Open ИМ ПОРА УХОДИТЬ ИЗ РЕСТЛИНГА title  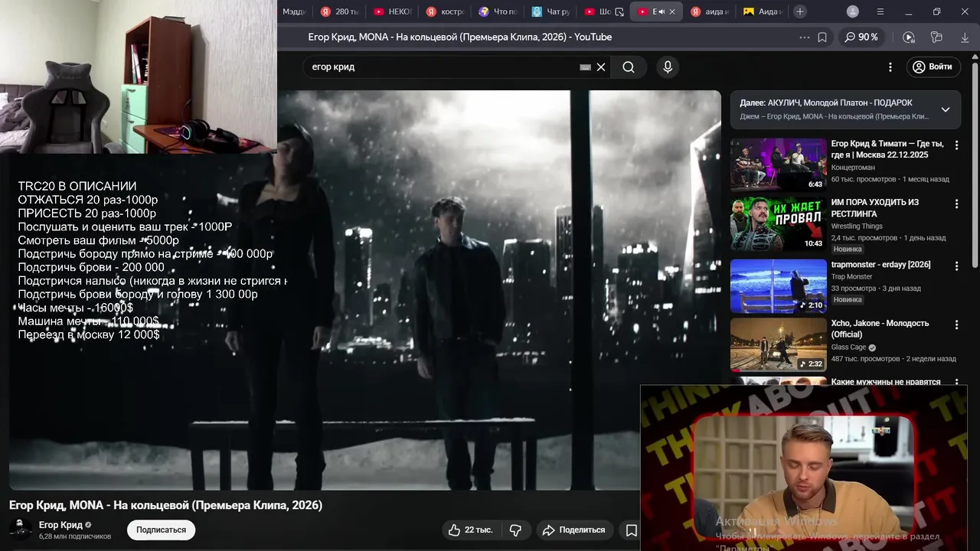click(875, 208)
